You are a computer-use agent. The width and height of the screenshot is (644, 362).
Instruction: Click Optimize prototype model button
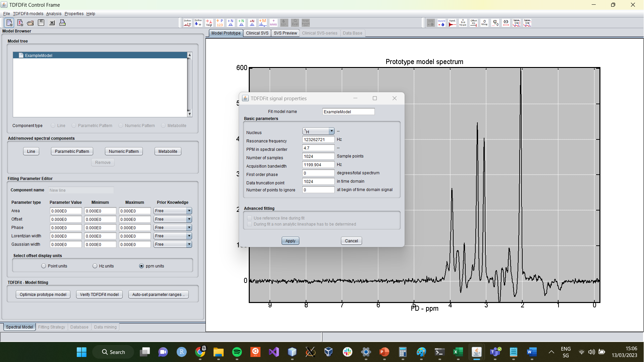[x=43, y=295]
